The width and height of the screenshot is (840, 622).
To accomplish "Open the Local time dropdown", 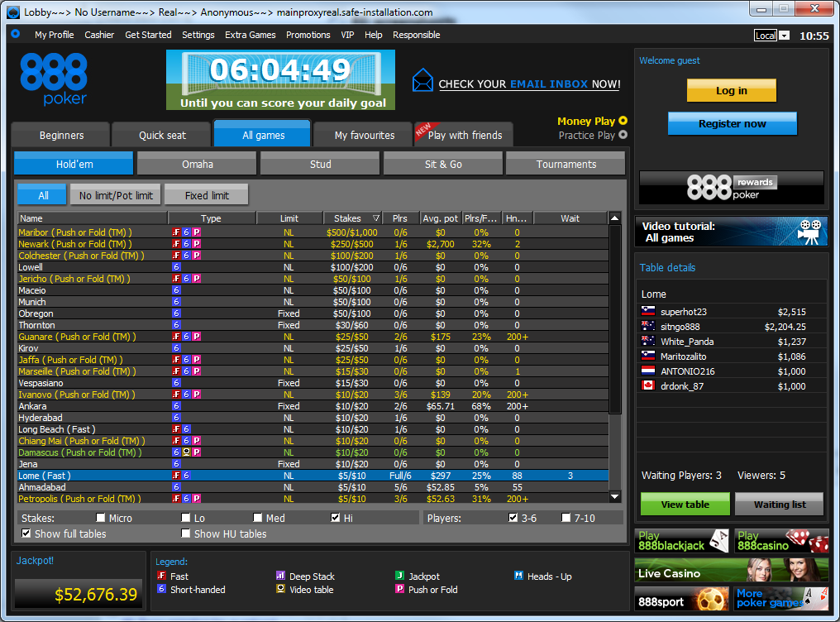I will click(785, 36).
